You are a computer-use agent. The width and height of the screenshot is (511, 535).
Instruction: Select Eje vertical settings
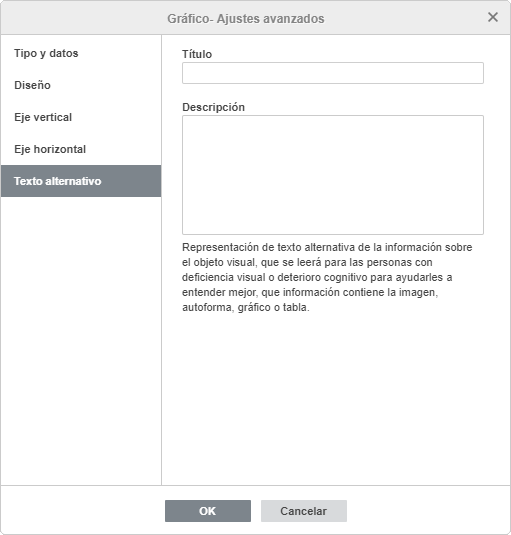pyautogui.click(x=81, y=117)
